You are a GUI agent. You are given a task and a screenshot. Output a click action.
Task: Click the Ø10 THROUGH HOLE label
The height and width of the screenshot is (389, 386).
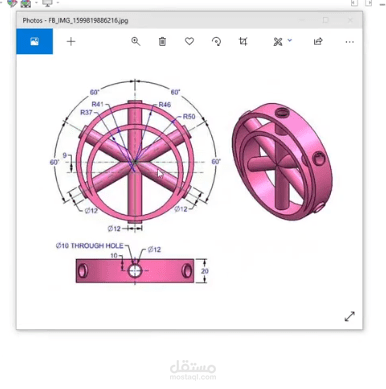click(90, 246)
